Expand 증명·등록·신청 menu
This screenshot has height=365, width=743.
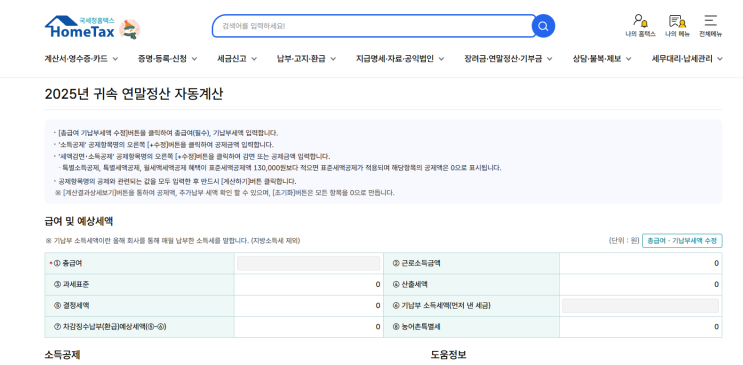tap(167, 59)
